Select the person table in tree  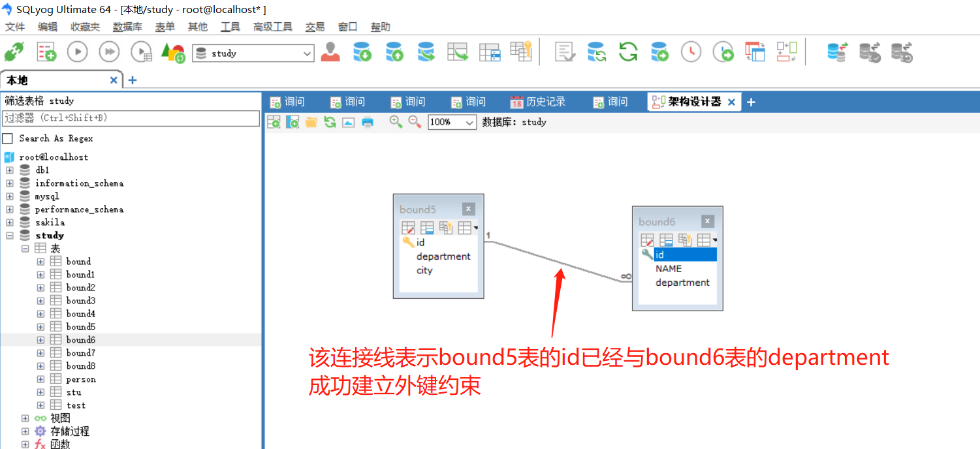click(x=81, y=379)
